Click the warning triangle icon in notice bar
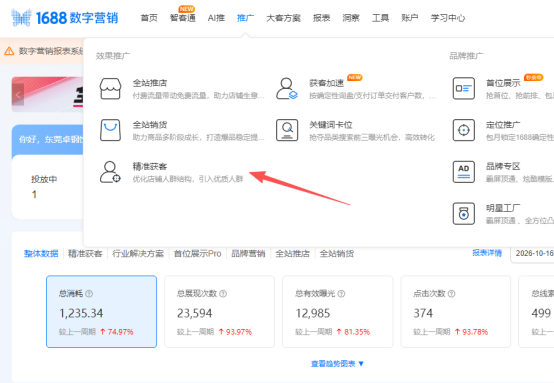This screenshot has height=383, width=554. pos(9,51)
